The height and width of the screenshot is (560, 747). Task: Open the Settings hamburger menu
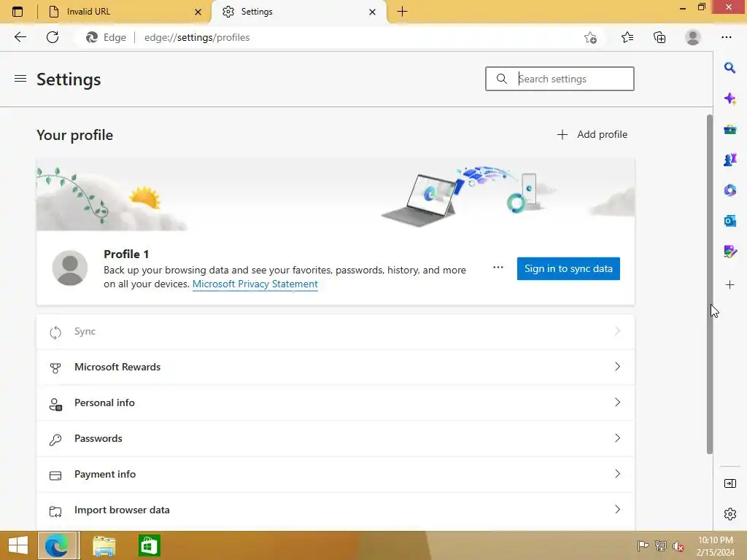click(20, 79)
